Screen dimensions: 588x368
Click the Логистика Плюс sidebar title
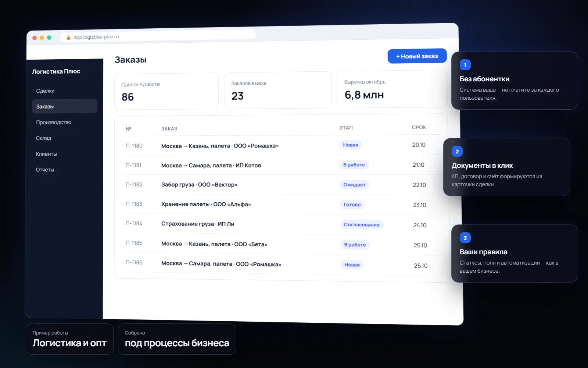[x=56, y=71]
